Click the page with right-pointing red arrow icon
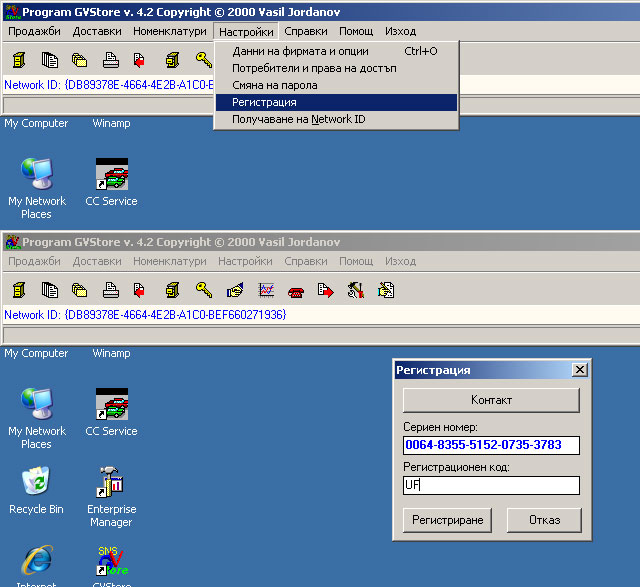This screenshot has width=640, height=587. pos(325,291)
